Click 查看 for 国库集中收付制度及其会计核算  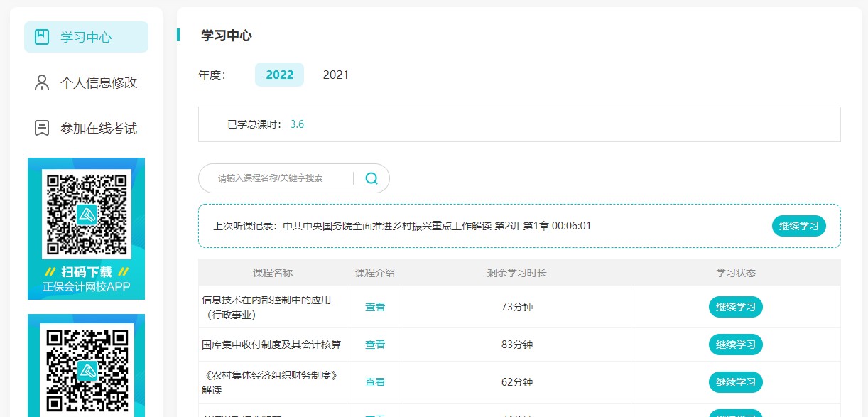point(374,345)
